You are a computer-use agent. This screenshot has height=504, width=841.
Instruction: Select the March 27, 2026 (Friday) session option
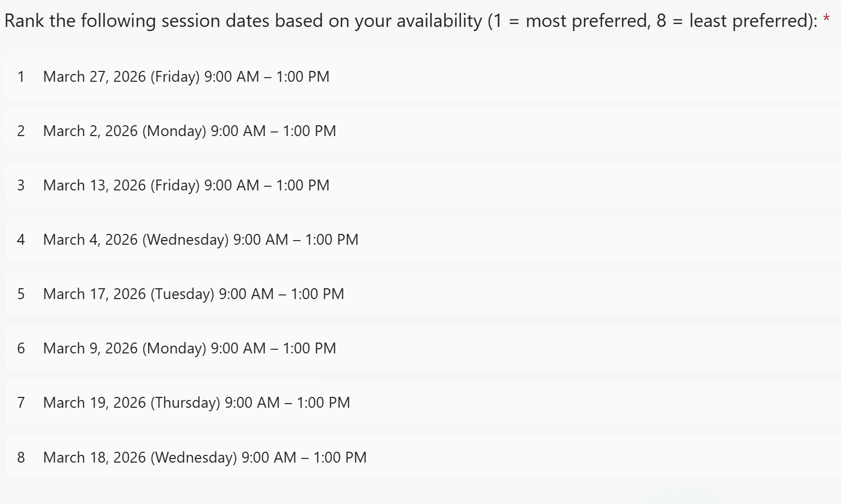186,77
